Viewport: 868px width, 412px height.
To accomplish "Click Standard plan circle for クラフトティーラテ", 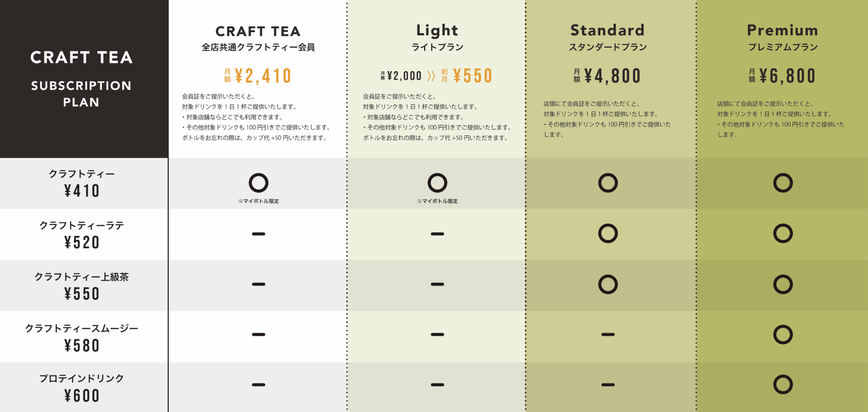I will [x=608, y=233].
